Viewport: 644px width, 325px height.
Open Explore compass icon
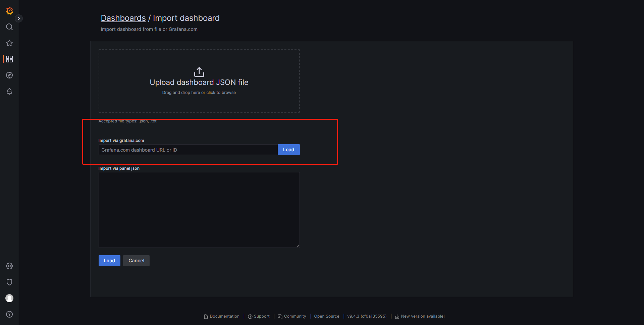click(x=9, y=75)
